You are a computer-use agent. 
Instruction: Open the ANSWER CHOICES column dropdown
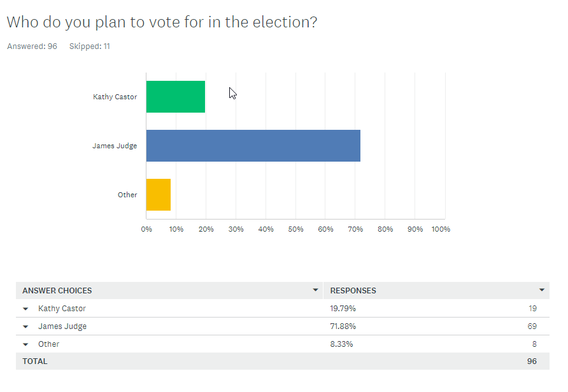click(x=315, y=290)
